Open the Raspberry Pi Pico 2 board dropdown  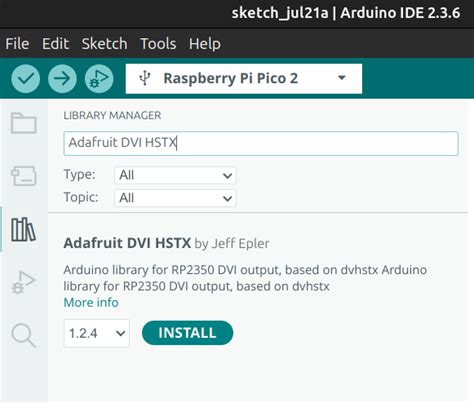244,79
